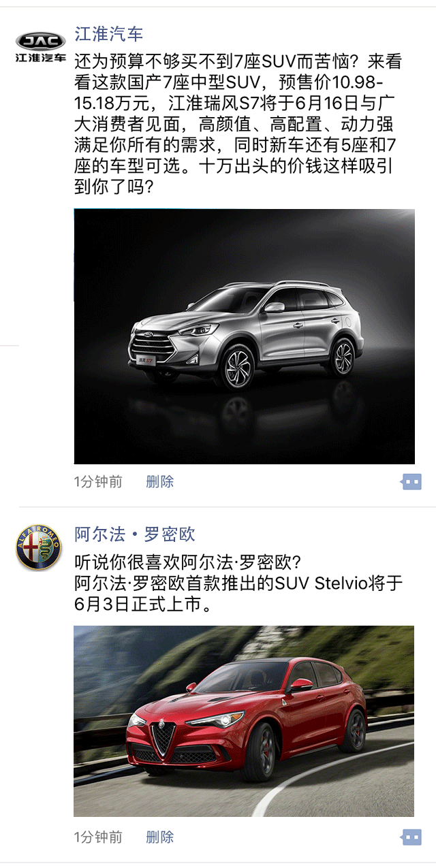
Task: Tap the JAC post text about 7座SUV
Action: point(238,124)
